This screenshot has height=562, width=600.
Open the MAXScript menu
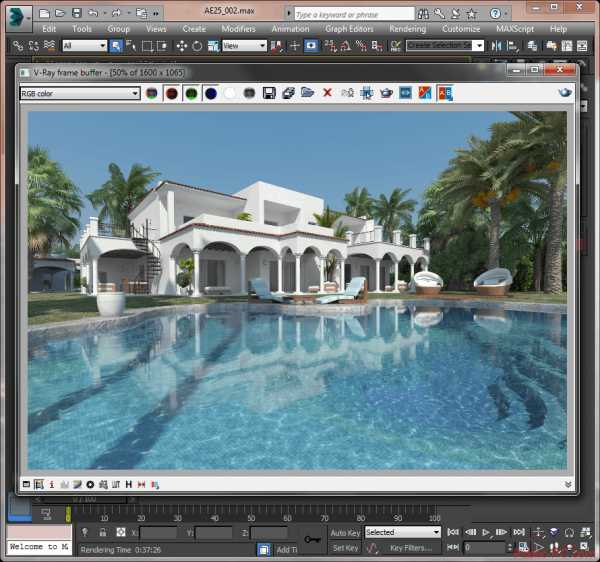(515, 29)
